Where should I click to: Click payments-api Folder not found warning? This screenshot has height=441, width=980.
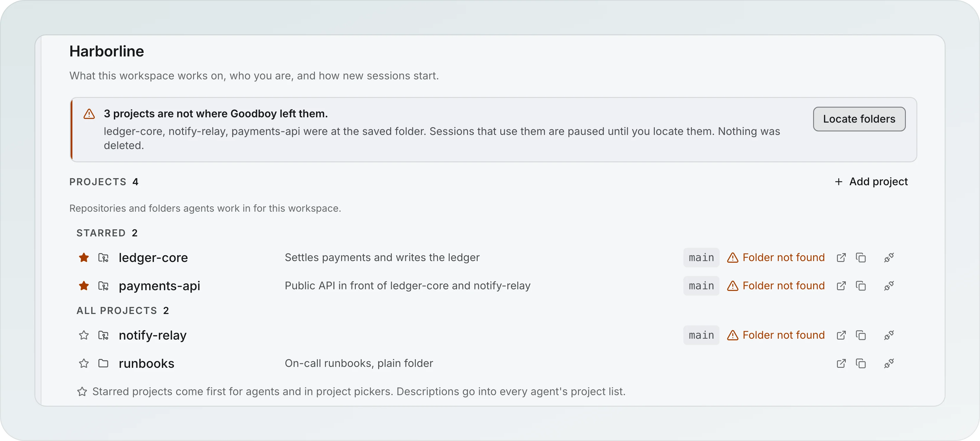(776, 286)
